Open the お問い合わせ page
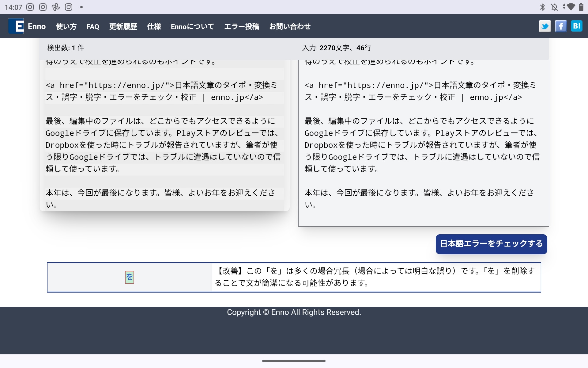Image resolution: width=588 pixels, height=368 pixels. click(x=290, y=26)
